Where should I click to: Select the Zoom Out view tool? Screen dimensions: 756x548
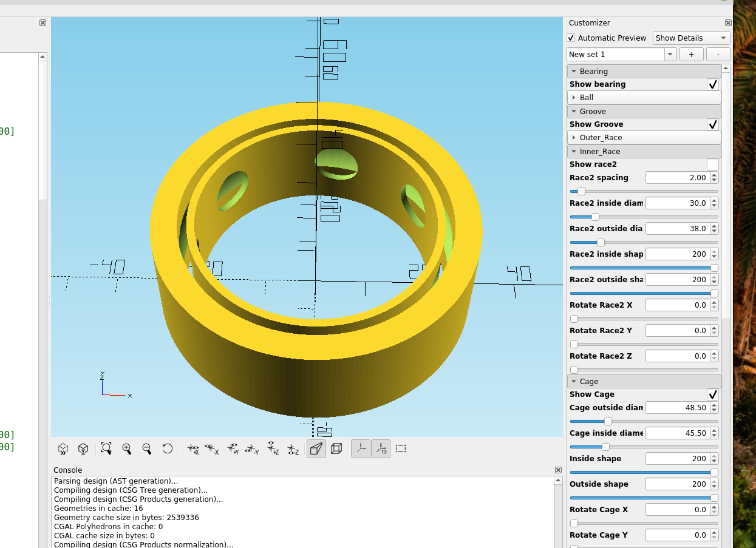coord(146,448)
